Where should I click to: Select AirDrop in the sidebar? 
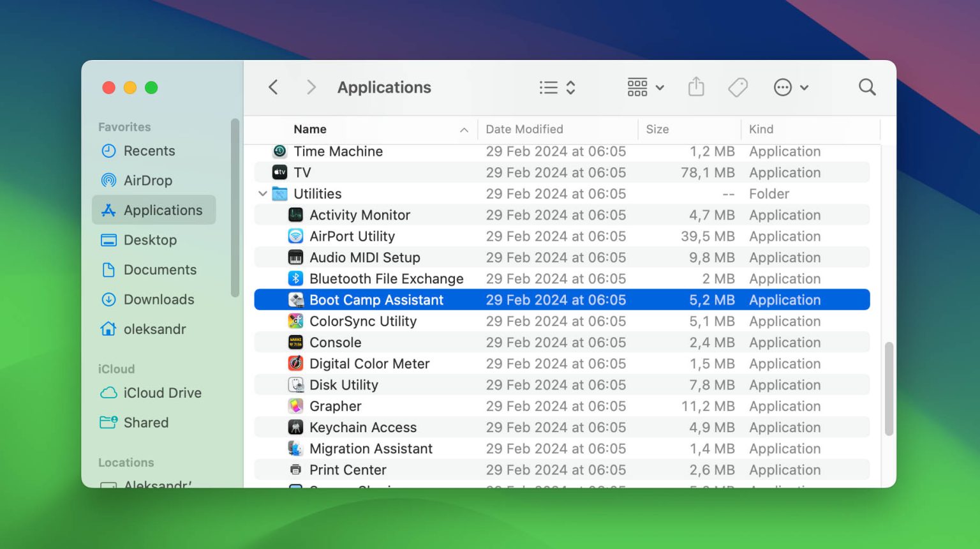click(147, 181)
